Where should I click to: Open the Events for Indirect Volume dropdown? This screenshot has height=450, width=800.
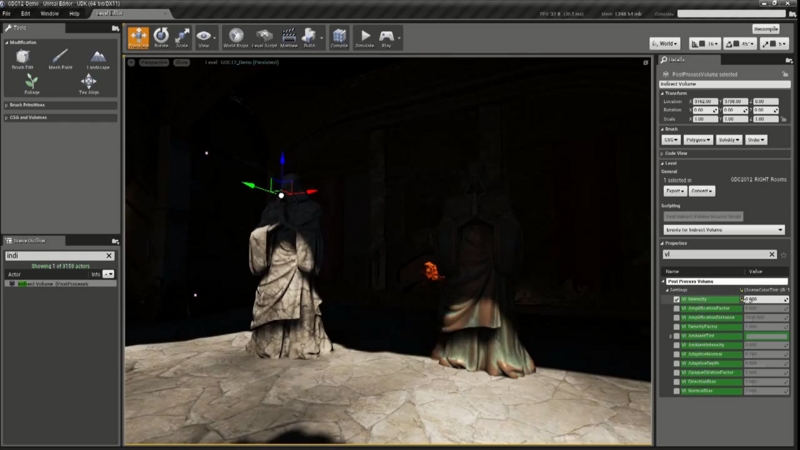click(723, 230)
